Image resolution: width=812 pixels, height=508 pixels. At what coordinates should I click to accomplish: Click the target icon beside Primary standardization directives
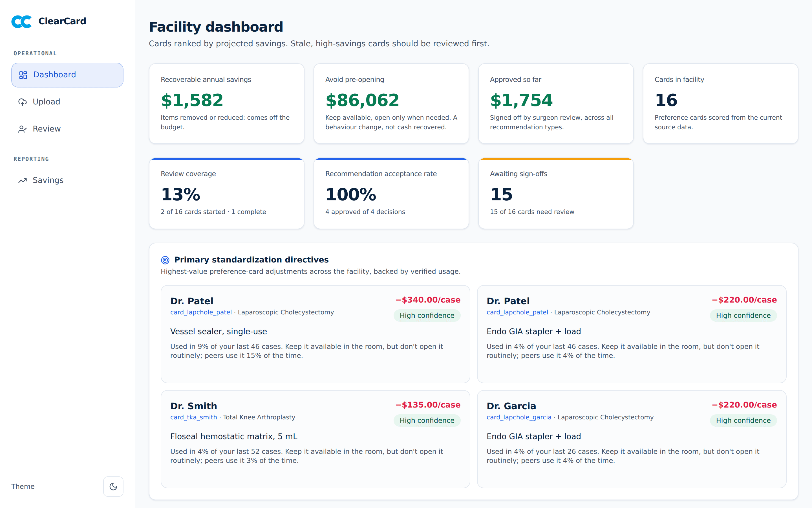[165, 260]
